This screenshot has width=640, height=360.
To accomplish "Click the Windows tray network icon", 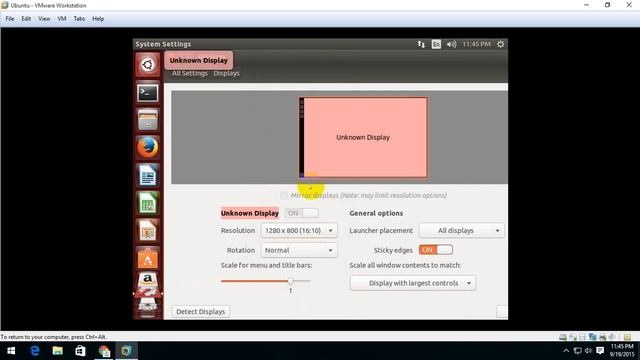I will click(578, 351).
